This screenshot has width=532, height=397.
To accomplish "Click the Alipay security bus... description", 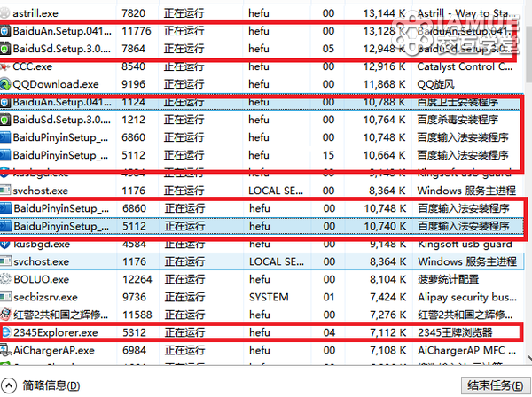I will (467, 297).
